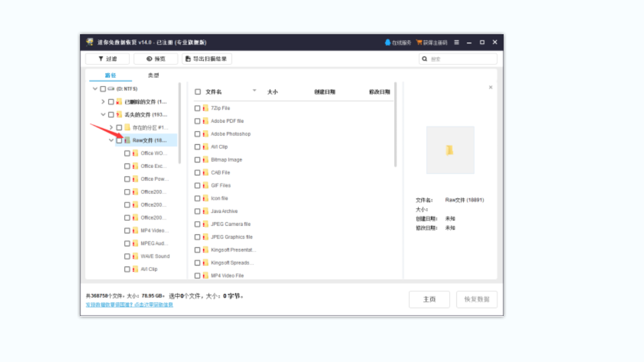Expand the 已删除的文件 tree node
This screenshot has height=362, width=644.
tap(103, 101)
